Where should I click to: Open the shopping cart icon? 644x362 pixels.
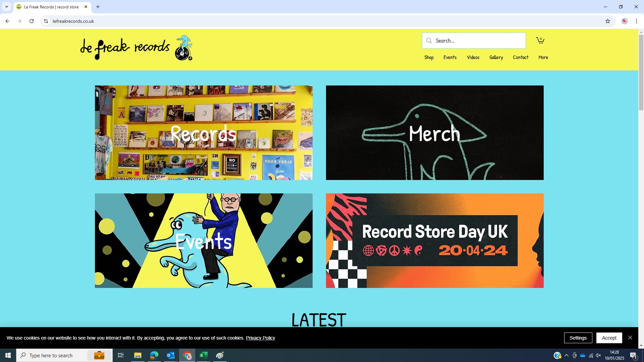click(540, 41)
